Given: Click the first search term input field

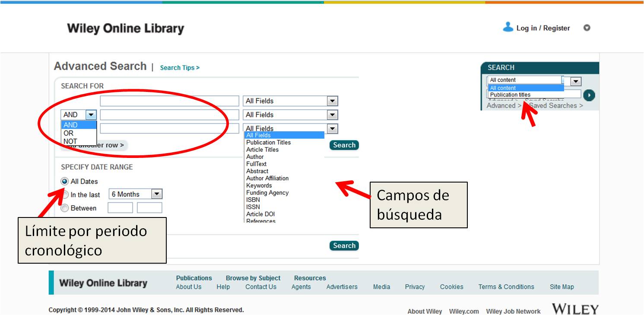Looking at the screenshot, I should 169,101.
